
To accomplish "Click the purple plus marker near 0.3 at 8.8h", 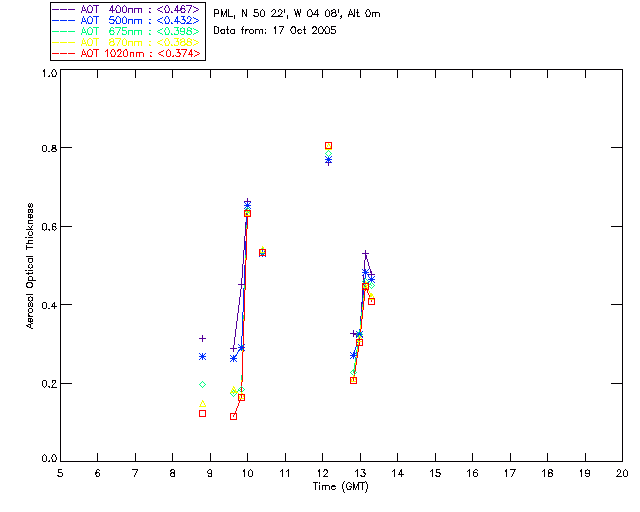I will pyautogui.click(x=202, y=338).
